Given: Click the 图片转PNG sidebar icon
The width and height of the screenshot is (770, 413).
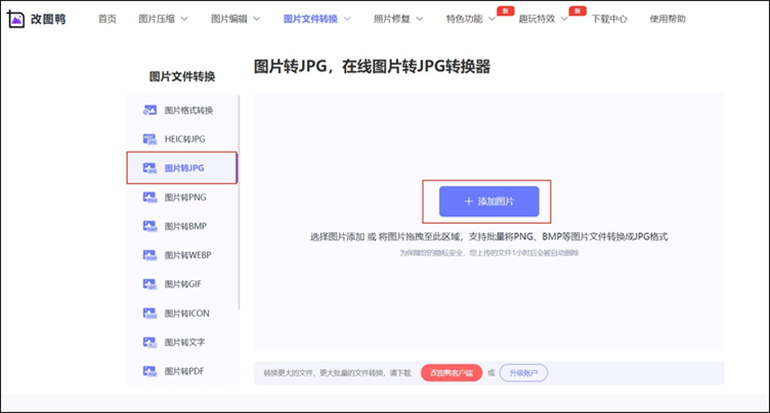Looking at the screenshot, I should 150,197.
